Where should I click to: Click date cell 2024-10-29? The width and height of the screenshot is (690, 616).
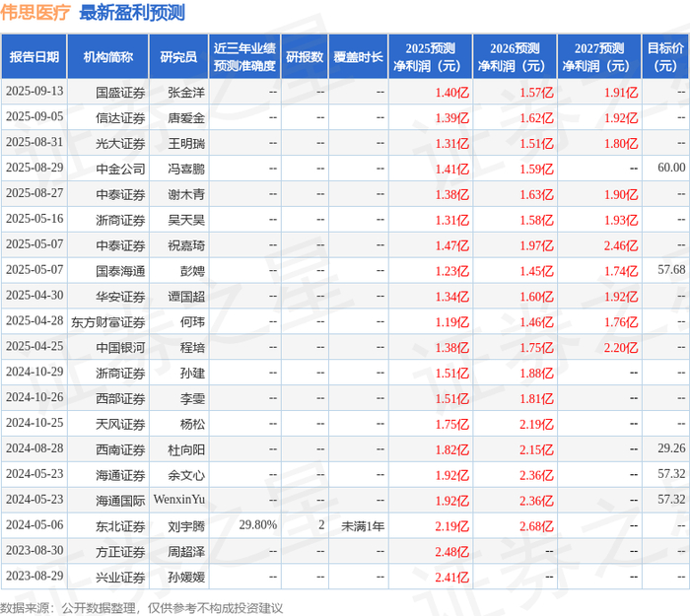point(34,373)
